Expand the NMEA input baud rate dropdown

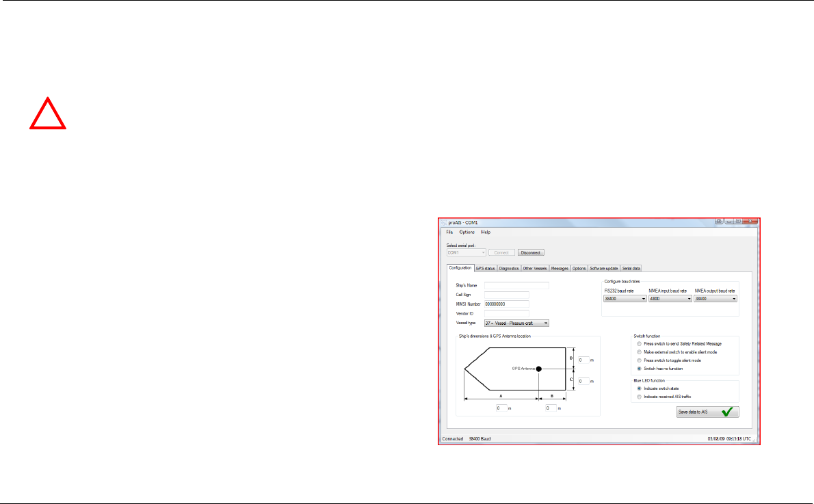pyautogui.click(x=670, y=298)
